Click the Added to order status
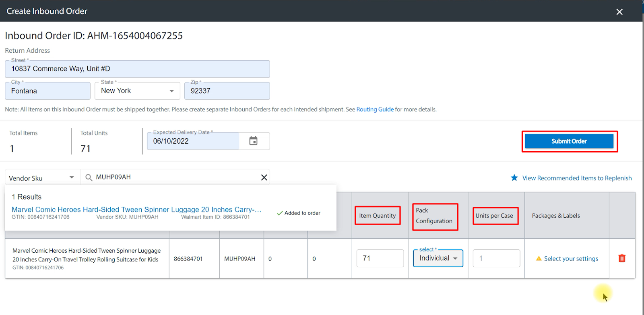 click(299, 213)
